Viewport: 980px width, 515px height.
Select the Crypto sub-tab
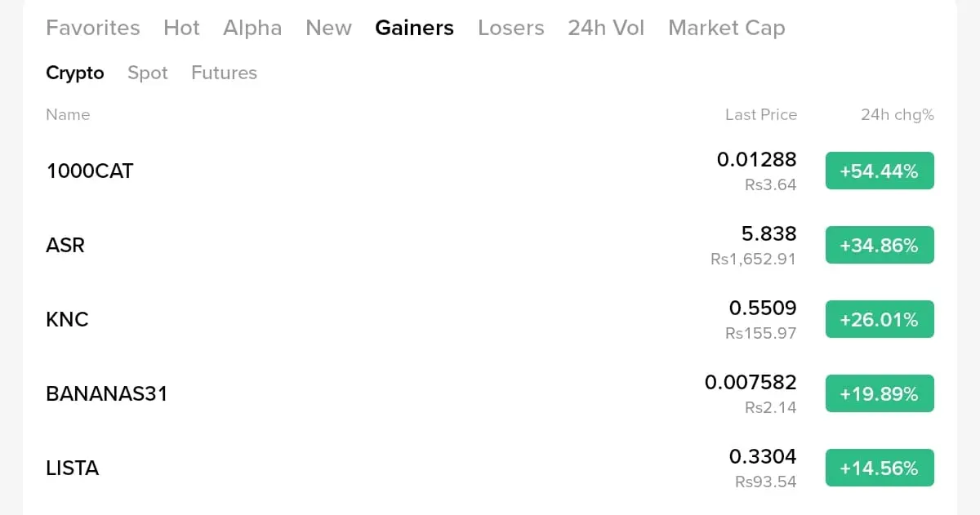(75, 73)
